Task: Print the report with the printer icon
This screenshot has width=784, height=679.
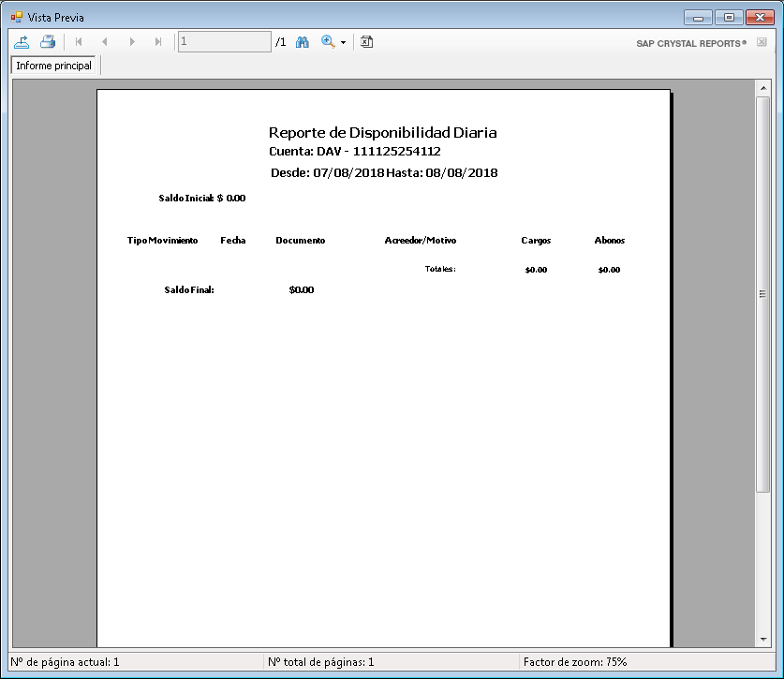Action: coord(47,41)
